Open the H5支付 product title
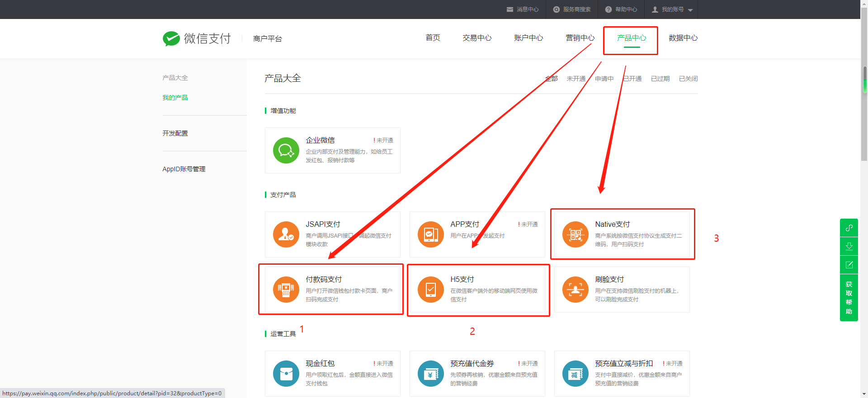 [462, 279]
